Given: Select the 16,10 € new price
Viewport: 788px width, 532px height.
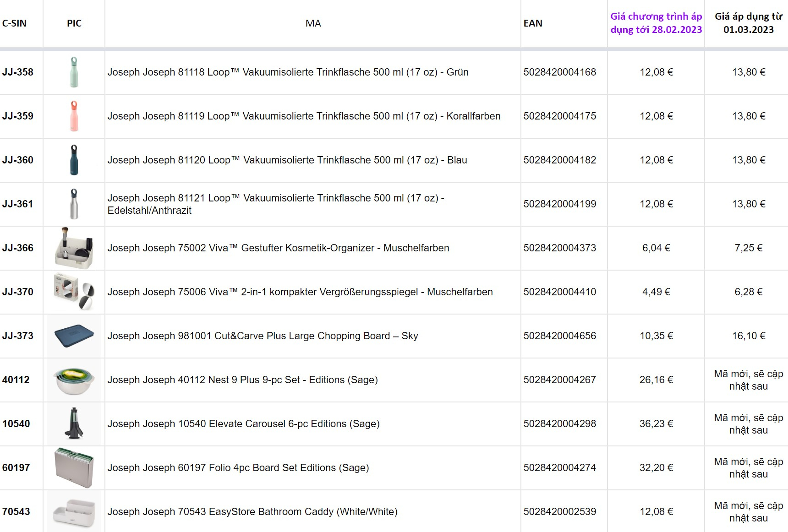Looking at the screenshot, I should pyautogui.click(x=749, y=336).
